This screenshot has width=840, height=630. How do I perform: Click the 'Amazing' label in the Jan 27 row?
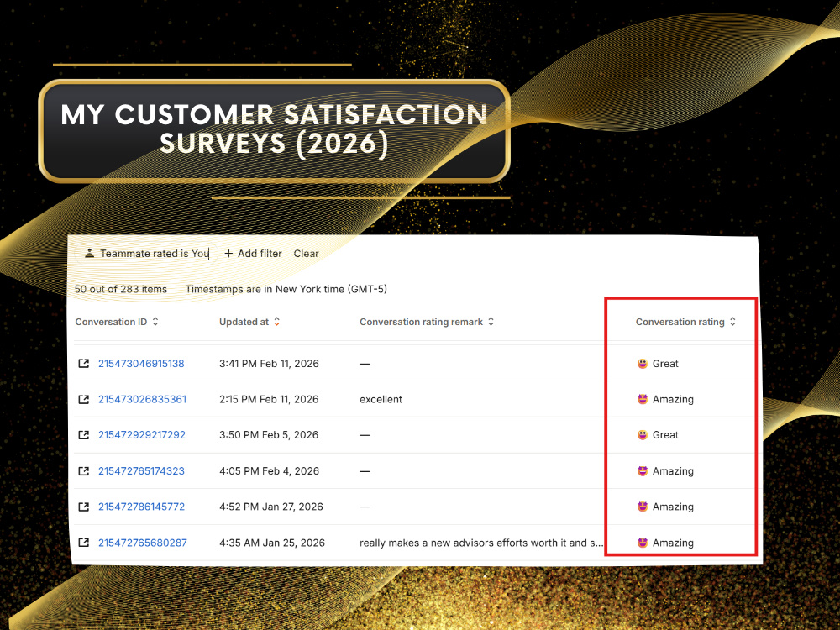click(x=673, y=507)
